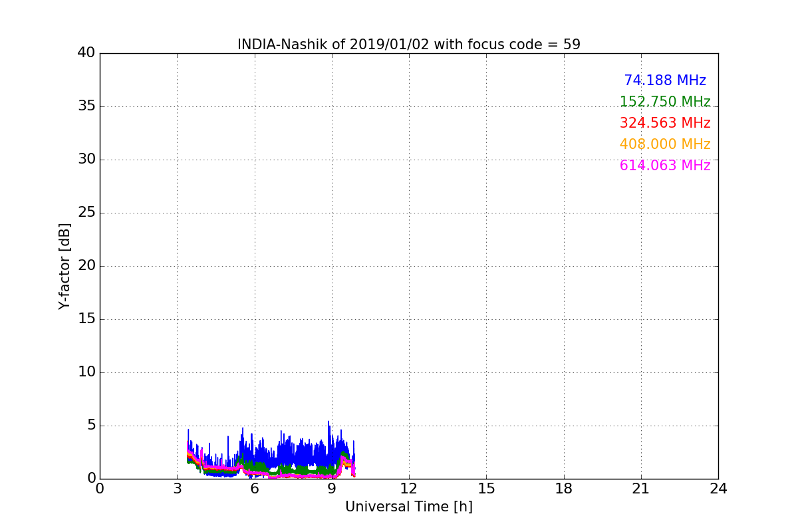Click the x-axis tick label 3
This screenshot has width=798, height=532.
[x=177, y=489]
